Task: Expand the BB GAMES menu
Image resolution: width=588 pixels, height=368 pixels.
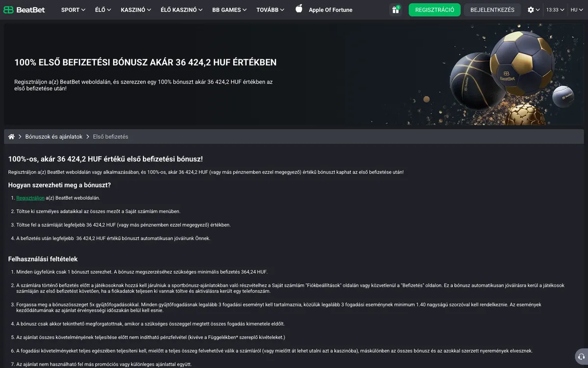Action: coord(229,10)
